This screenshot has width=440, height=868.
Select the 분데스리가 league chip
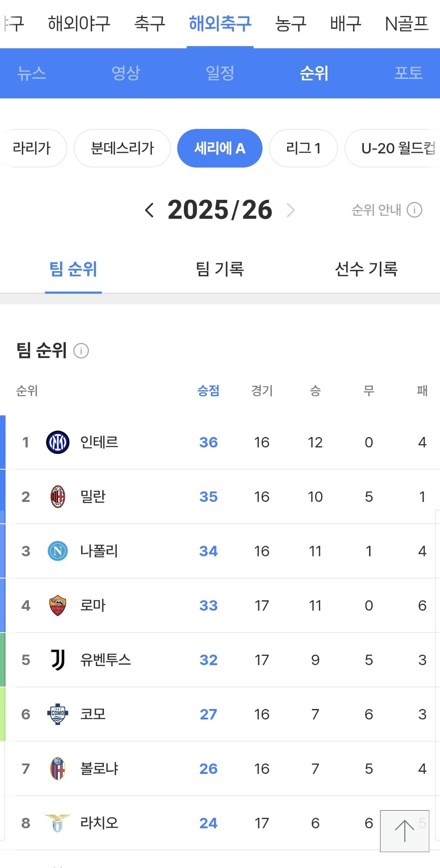point(122,148)
